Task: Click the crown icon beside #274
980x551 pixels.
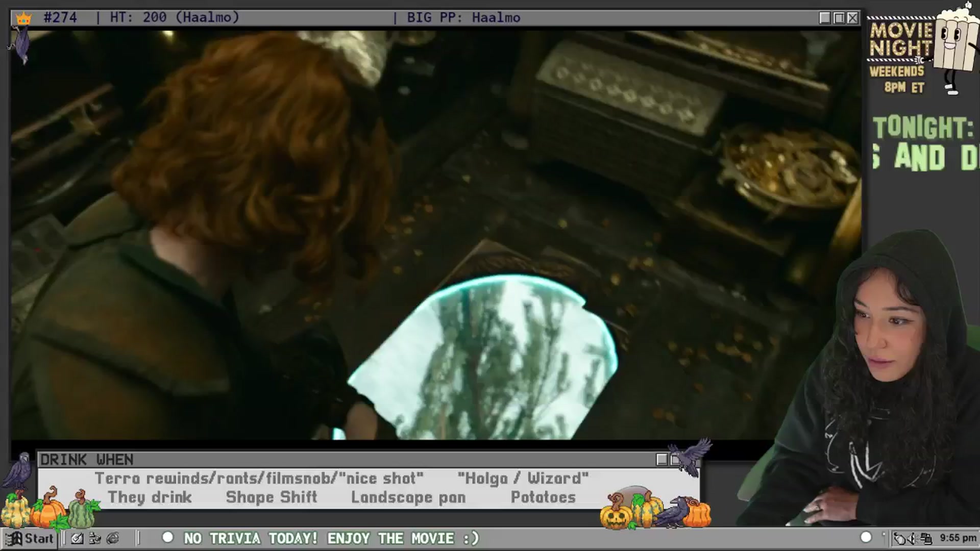Action: [23, 18]
